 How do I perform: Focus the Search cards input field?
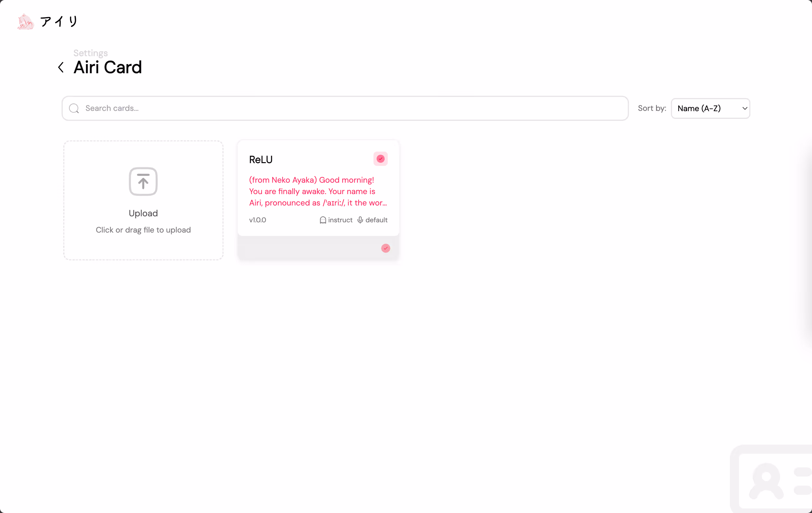click(351, 109)
